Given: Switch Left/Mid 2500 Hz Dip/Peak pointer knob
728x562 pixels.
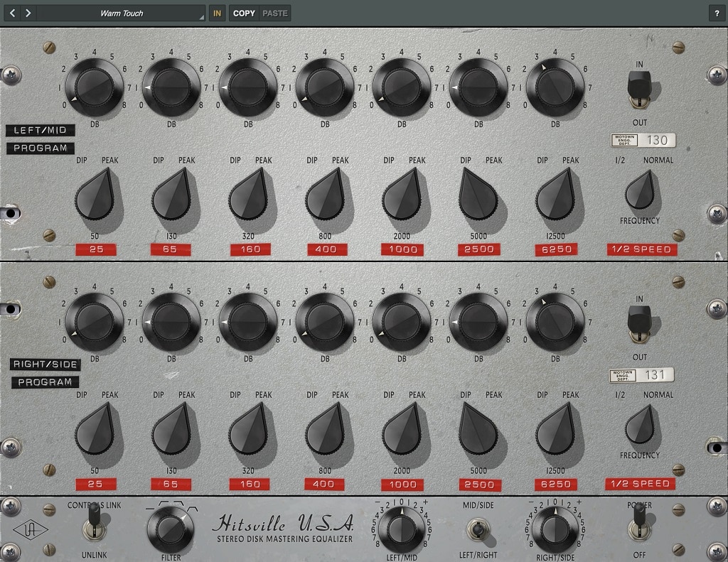Looking at the screenshot, I should pyautogui.click(x=478, y=195).
